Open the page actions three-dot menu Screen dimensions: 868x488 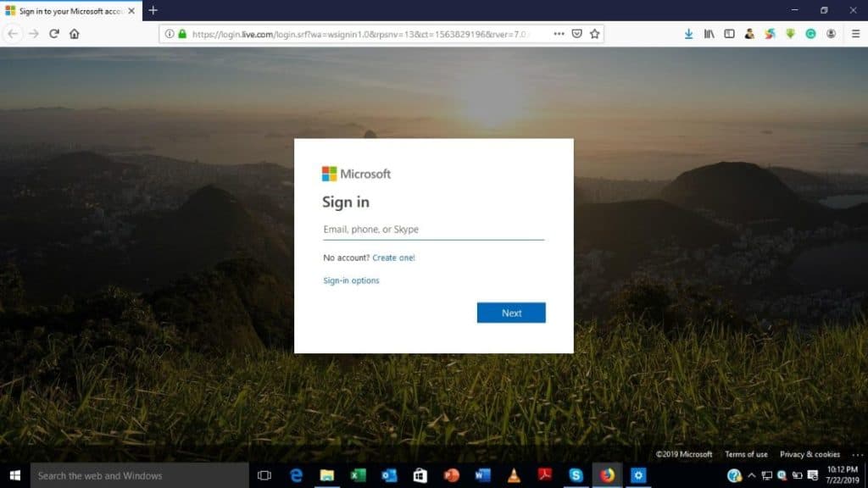tap(559, 34)
